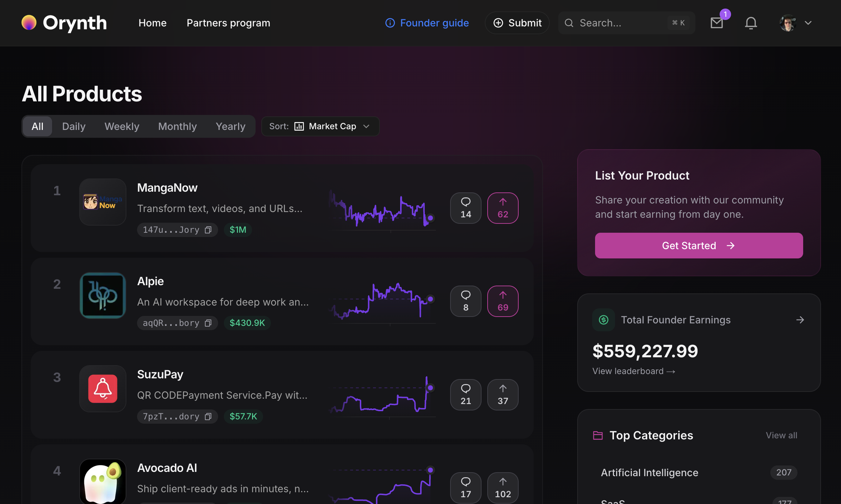Viewport: 841px width, 504px height.
Task: Open SuzuPay comments showing 21
Action: 465,395
